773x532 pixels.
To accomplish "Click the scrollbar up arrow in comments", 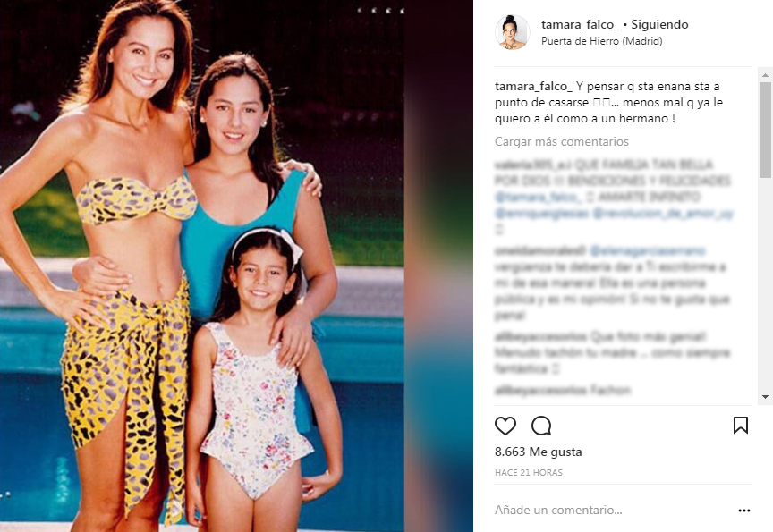I will 765,75.
